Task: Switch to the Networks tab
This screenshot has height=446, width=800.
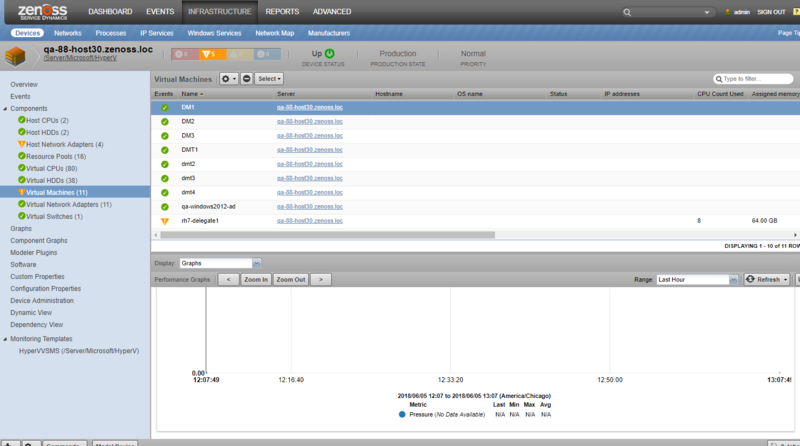Action: tap(68, 33)
